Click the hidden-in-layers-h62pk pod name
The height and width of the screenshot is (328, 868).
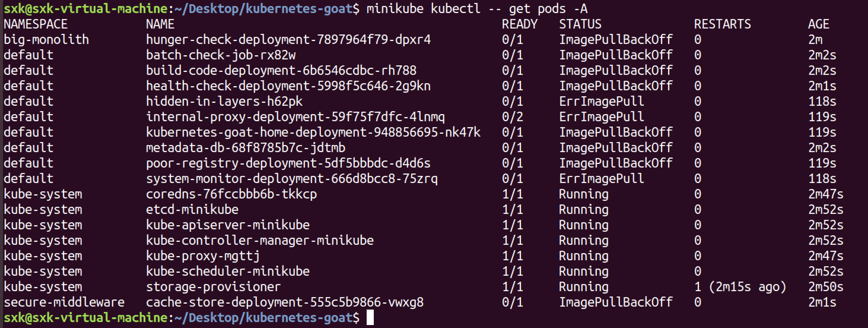pos(224,102)
